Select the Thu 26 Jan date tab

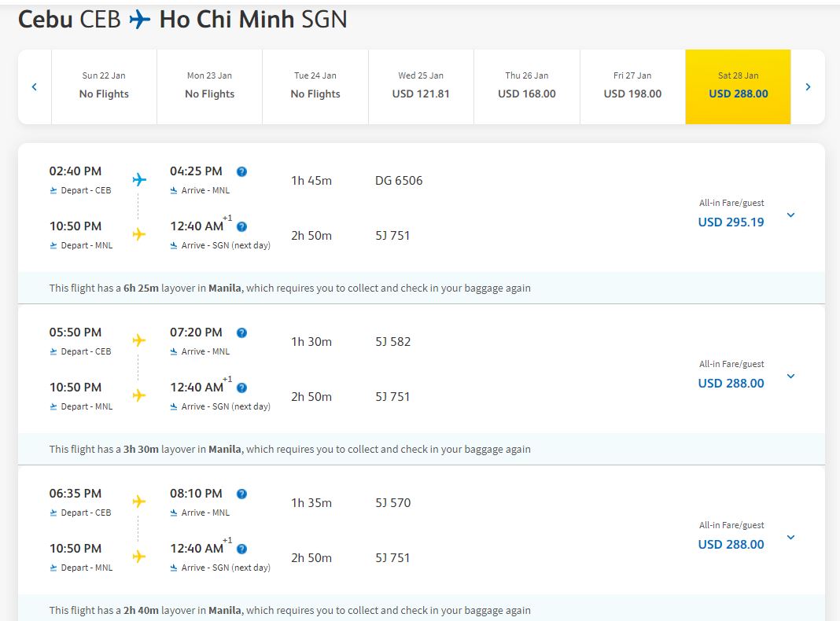(x=526, y=86)
